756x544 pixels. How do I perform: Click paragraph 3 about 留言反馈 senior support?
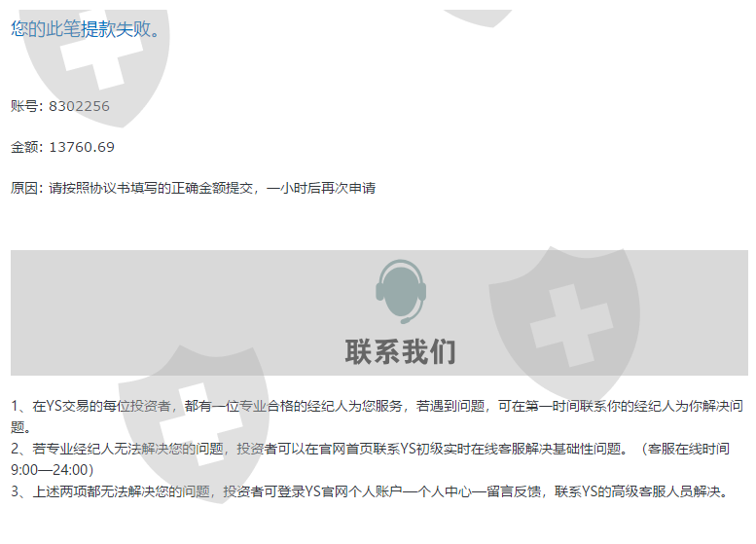point(371,491)
